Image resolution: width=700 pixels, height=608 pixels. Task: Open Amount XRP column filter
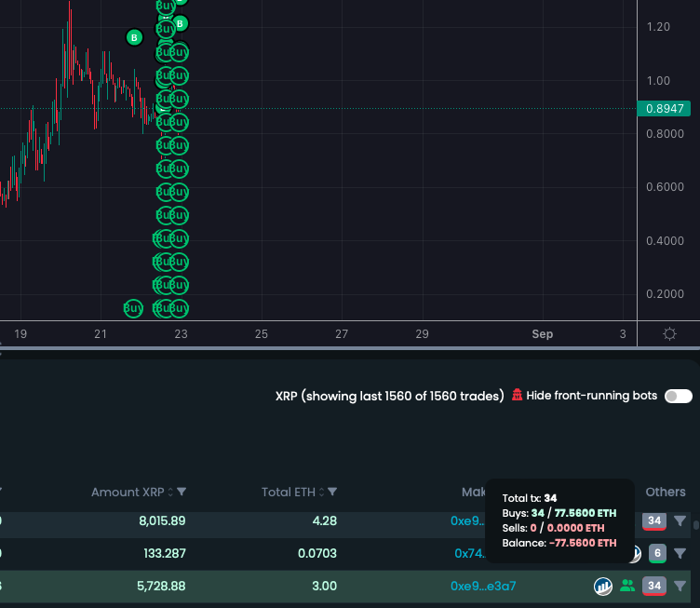point(182,492)
